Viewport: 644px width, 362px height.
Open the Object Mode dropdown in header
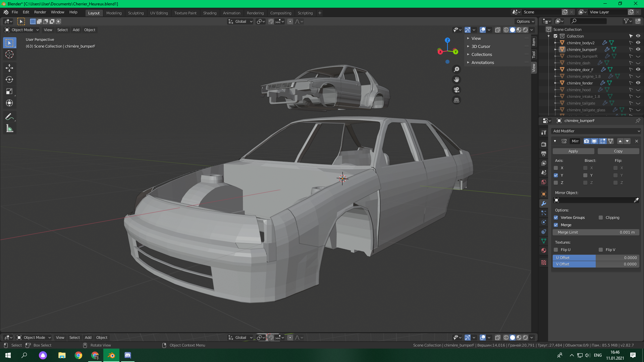(x=22, y=30)
